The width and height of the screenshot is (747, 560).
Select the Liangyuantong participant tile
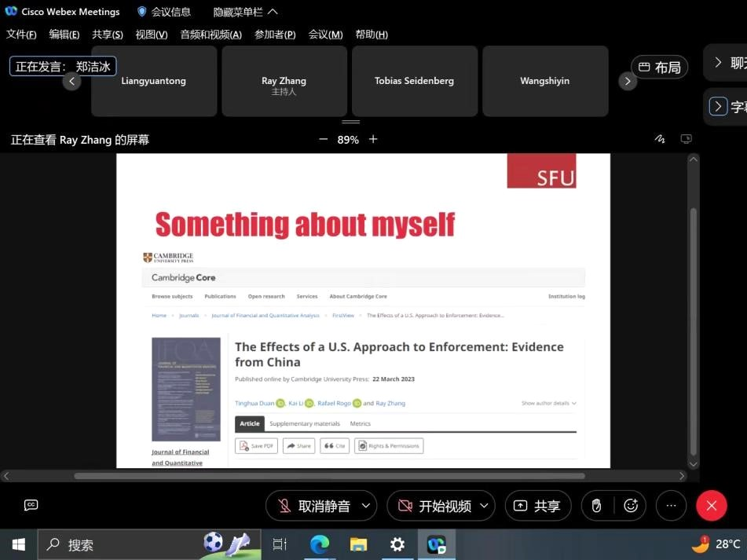tap(154, 81)
